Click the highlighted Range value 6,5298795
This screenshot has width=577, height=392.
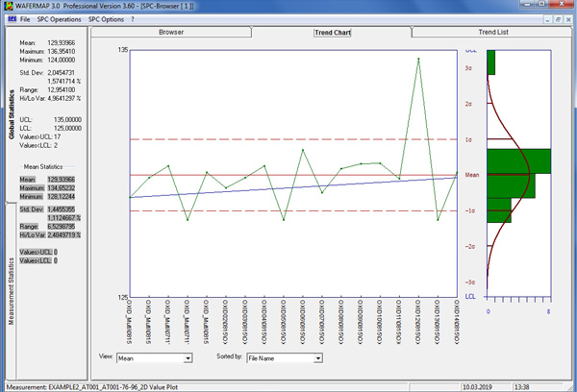(62, 227)
